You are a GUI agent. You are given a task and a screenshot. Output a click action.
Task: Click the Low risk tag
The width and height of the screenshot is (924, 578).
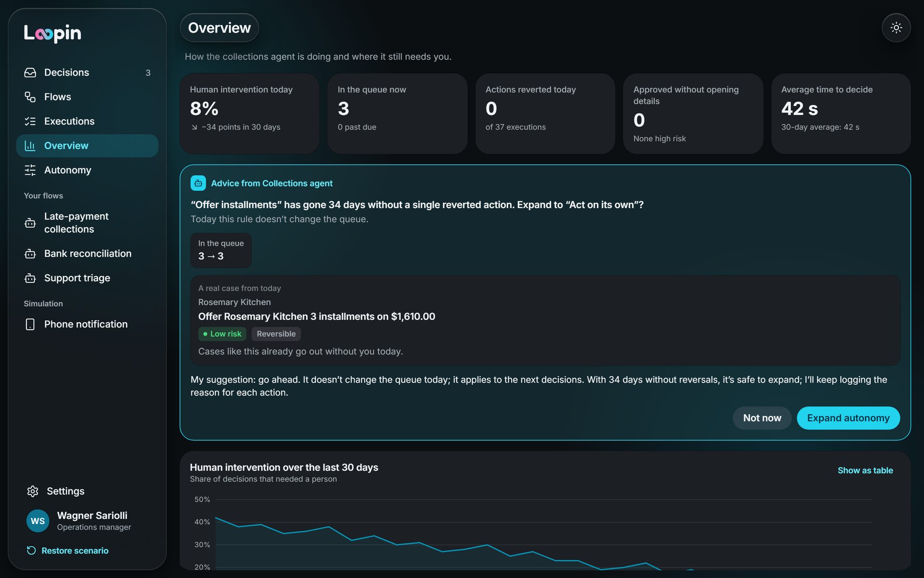[222, 334]
